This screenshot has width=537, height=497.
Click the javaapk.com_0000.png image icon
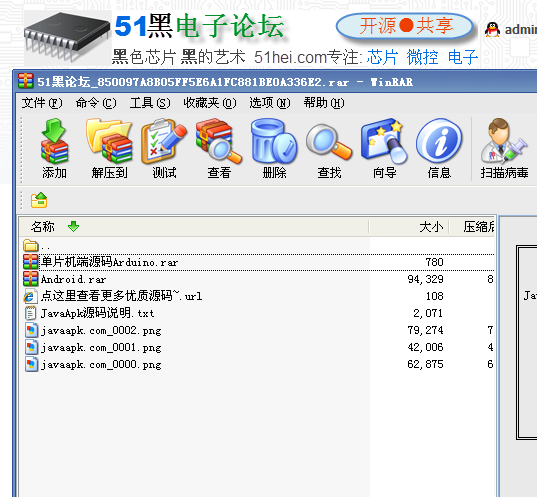[x=31, y=364]
